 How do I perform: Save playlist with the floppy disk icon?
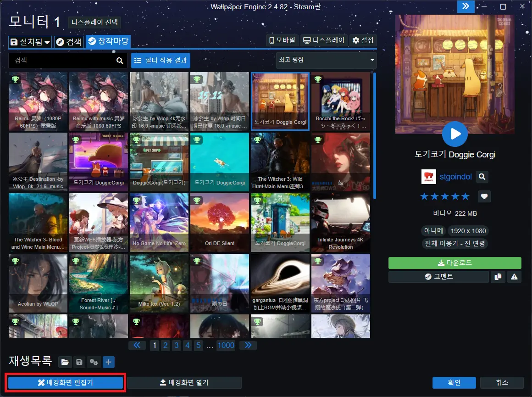coord(79,362)
